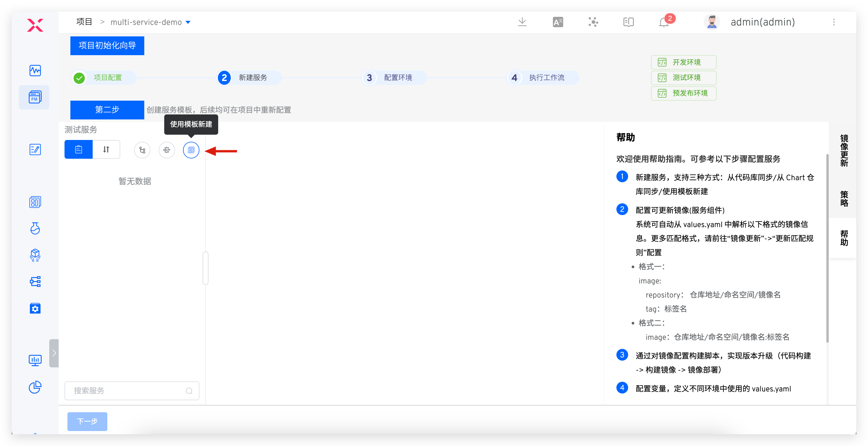Toggle the service sort order button
The width and height of the screenshot is (868, 446).
point(106,149)
